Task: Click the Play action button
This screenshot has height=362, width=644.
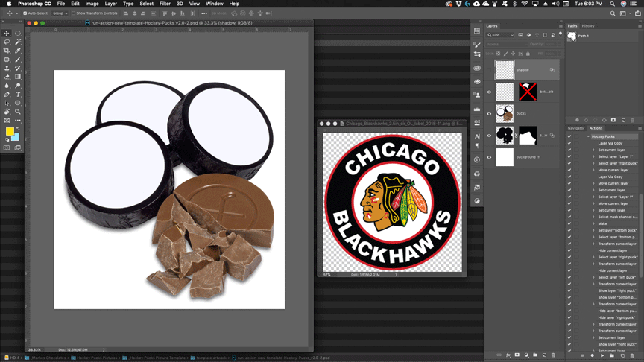Action: pyautogui.click(x=602, y=355)
